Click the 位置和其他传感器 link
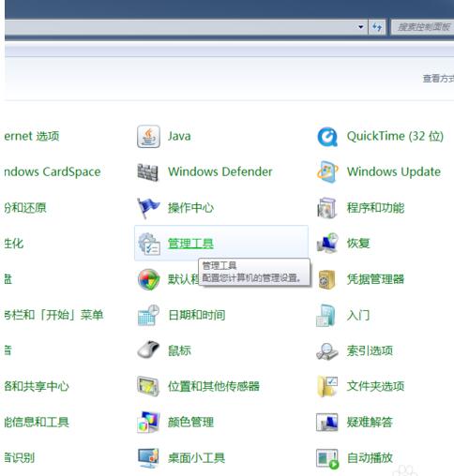 [214, 386]
